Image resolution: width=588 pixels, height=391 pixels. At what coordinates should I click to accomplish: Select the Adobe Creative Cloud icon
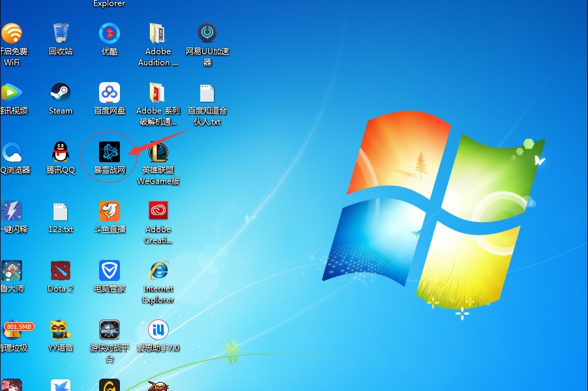click(158, 211)
